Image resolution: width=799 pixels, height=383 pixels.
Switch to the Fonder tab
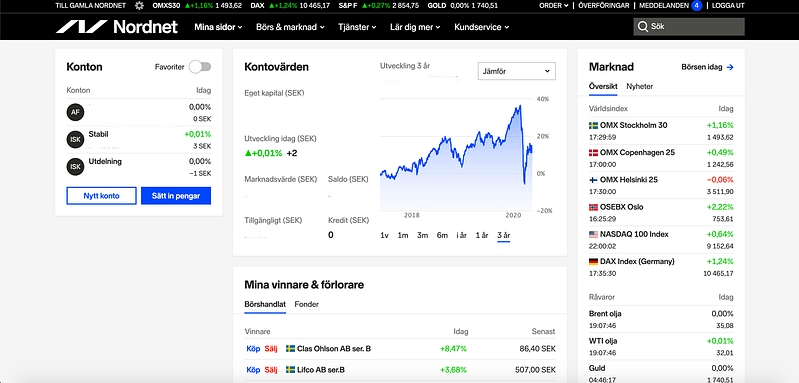[307, 304]
